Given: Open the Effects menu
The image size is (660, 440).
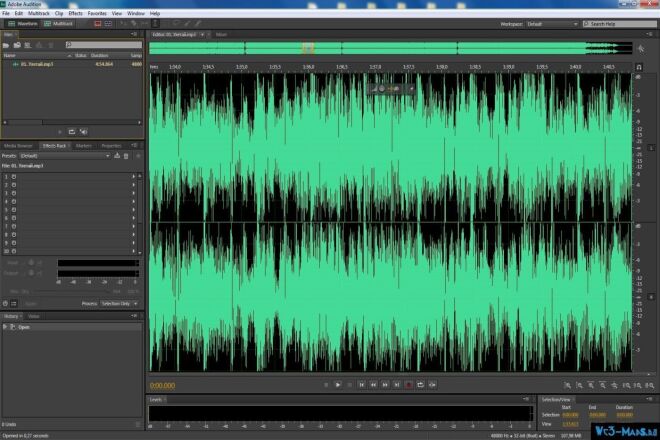Looking at the screenshot, I should [x=75, y=13].
